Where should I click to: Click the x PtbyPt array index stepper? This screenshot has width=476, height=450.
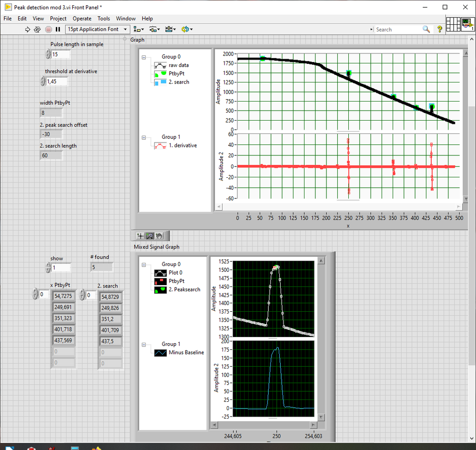(35, 294)
